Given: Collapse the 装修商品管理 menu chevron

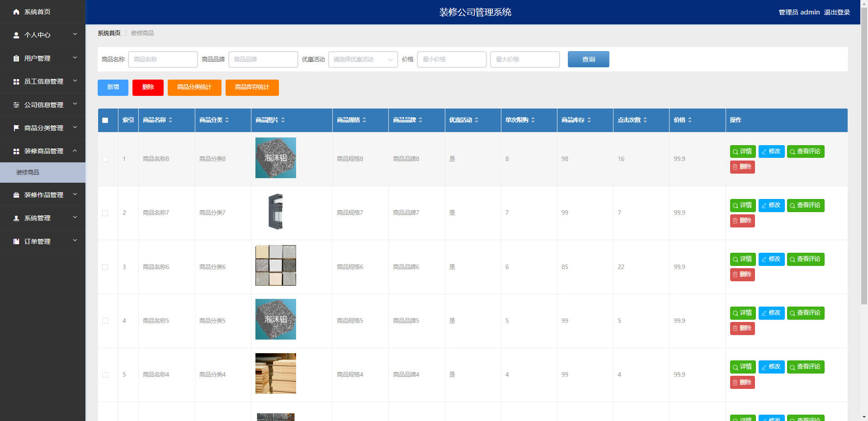Looking at the screenshot, I should point(75,151).
